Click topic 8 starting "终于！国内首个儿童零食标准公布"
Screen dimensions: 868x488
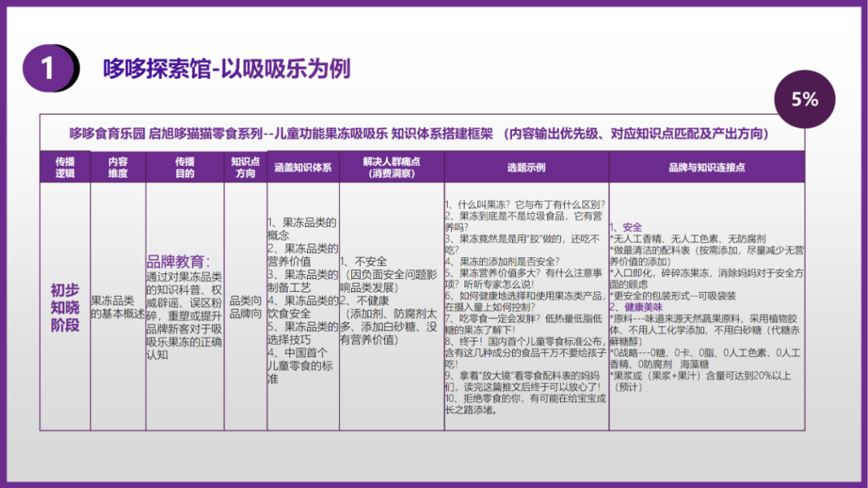tap(526, 353)
